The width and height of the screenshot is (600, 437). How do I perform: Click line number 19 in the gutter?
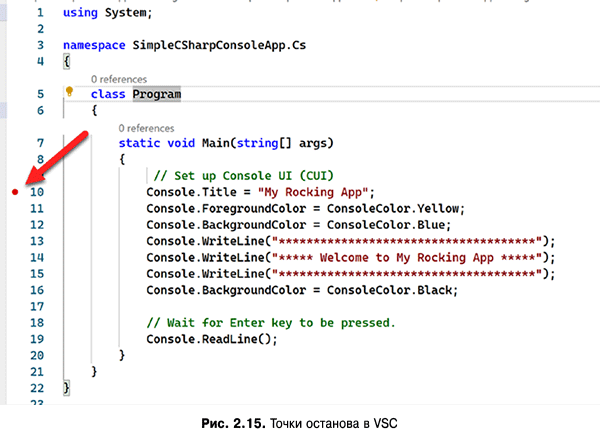click(x=36, y=339)
